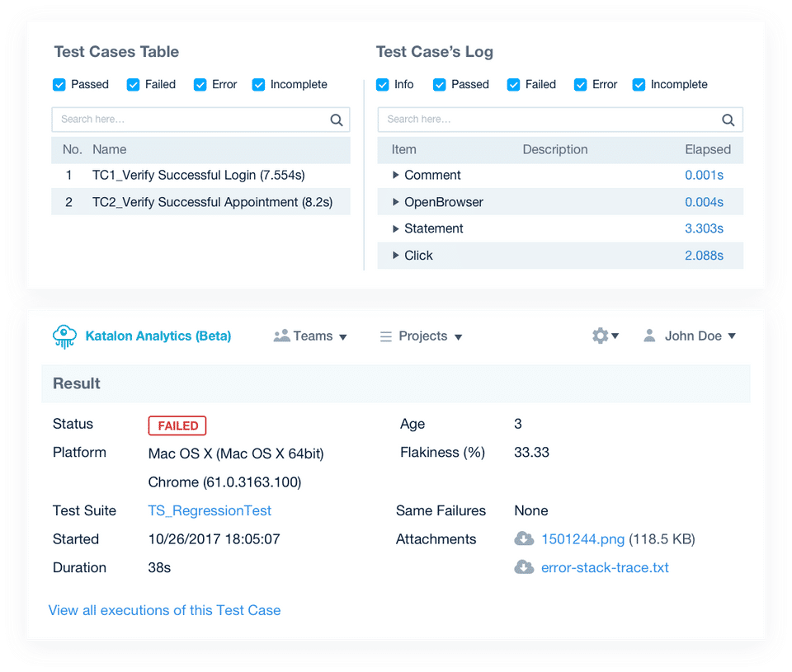The image size is (792, 672).
Task: Open the John Doe account menu
Action: pos(690,336)
